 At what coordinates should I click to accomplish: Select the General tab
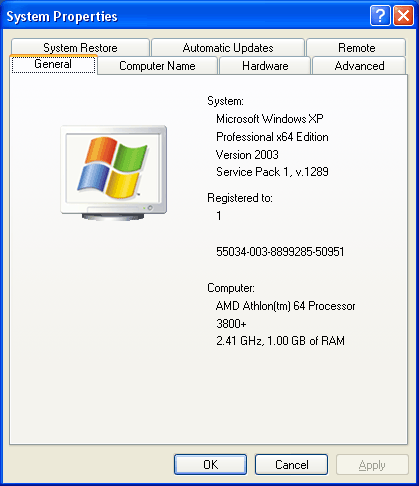(x=53, y=64)
